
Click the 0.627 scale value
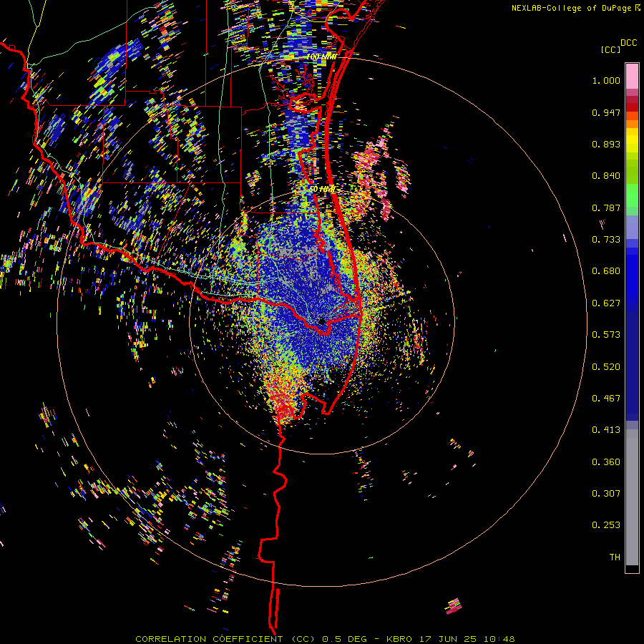pyautogui.click(x=606, y=303)
